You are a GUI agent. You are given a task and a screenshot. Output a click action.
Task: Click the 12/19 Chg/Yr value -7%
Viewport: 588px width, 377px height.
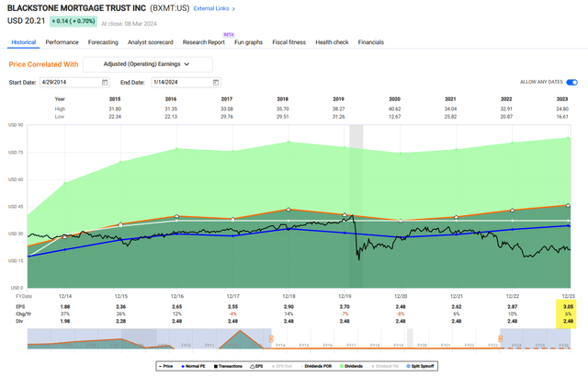(x=345, y=314)
